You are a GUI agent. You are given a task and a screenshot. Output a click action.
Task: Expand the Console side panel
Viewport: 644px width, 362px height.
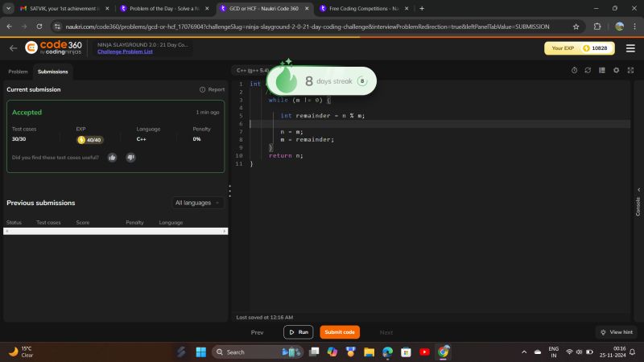638,204
